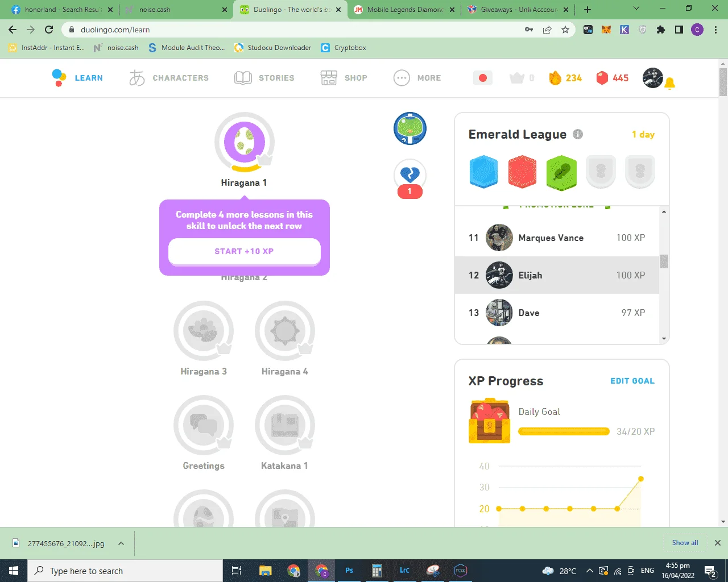This screenshot has width=728, height=582.
Task: Open the More menu
Action: point(417,78)
